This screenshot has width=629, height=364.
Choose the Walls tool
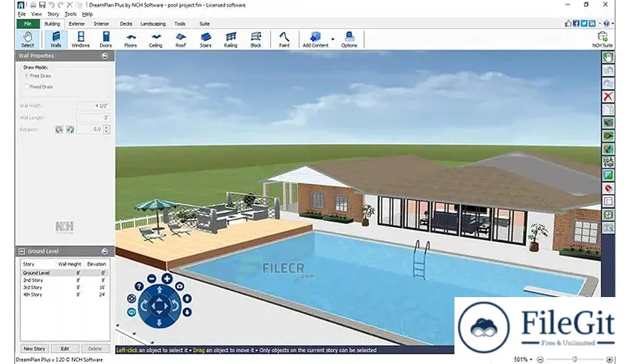coord(56,40)
